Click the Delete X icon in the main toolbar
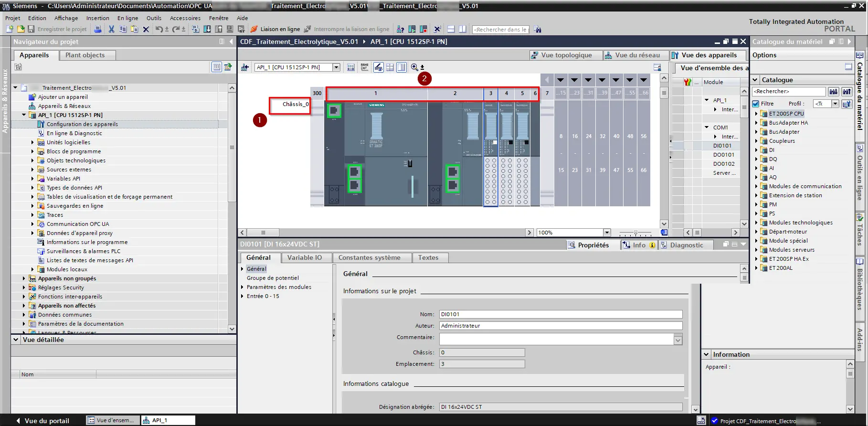 click(x=146, y=29)
